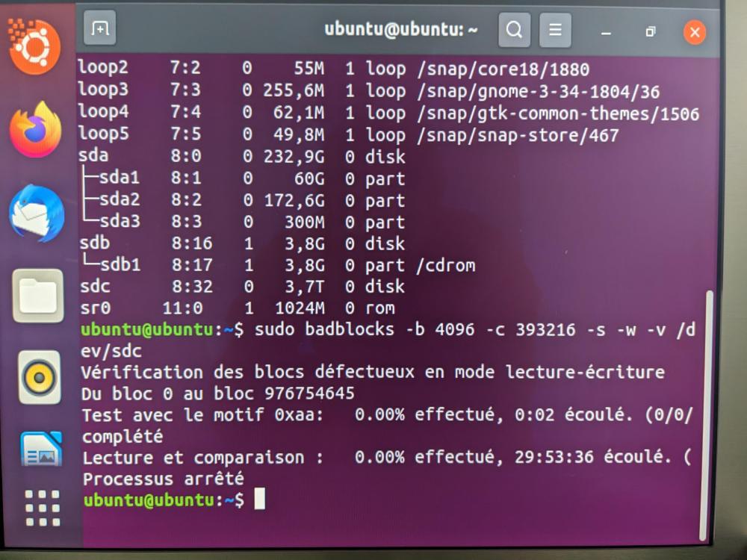Open Rhythmbox from the dock

(40, 378)
